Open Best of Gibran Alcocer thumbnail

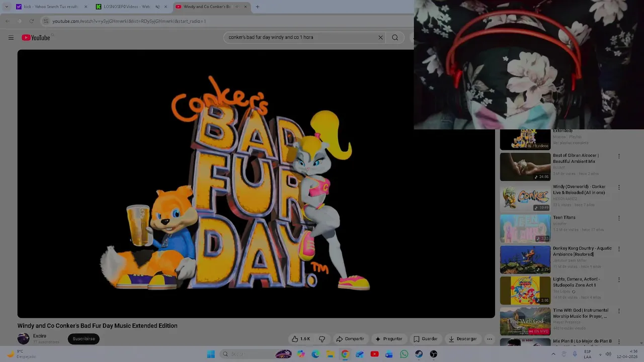tap(525, 167)
